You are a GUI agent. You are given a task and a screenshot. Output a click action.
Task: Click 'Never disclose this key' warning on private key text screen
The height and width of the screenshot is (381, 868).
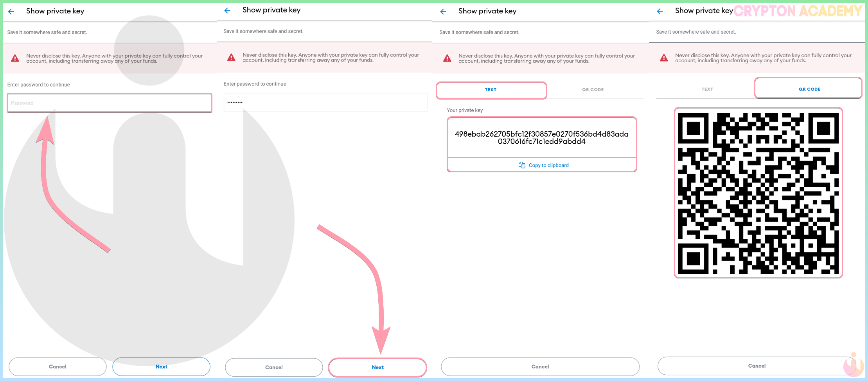pyautogui.click(x=547, y=58)
